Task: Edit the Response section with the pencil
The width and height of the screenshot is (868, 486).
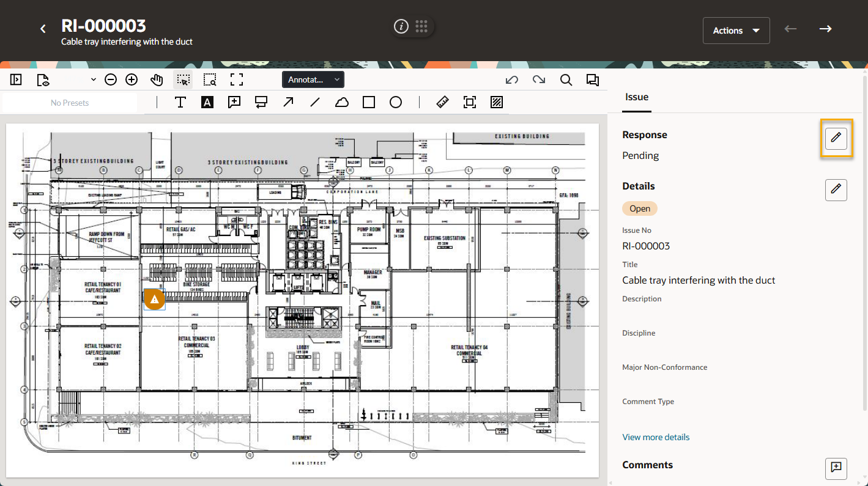Action: [x=836, y=139]
